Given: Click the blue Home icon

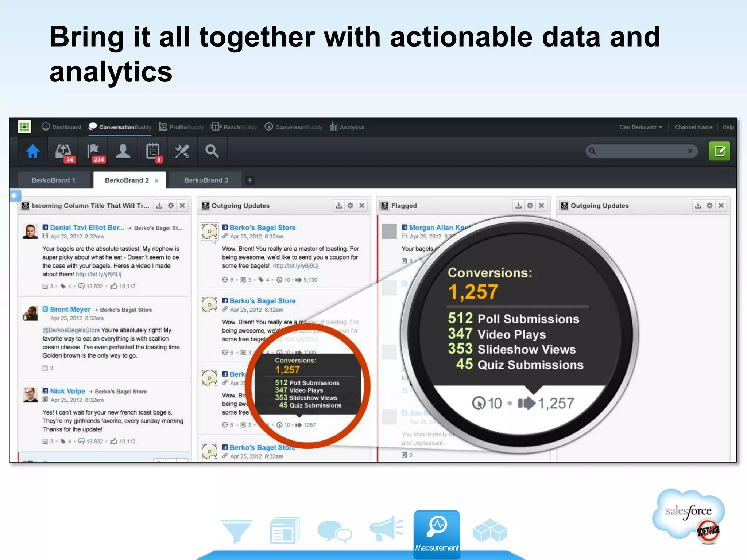Looking at the screenshot, I should 33,151.
